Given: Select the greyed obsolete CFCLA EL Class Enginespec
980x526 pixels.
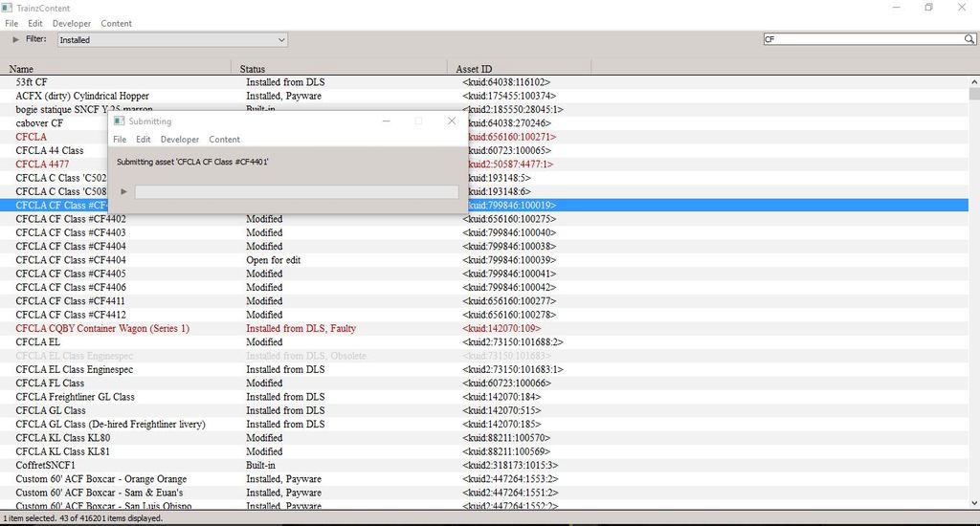Looking at the screenshot, I should (484, 356).
